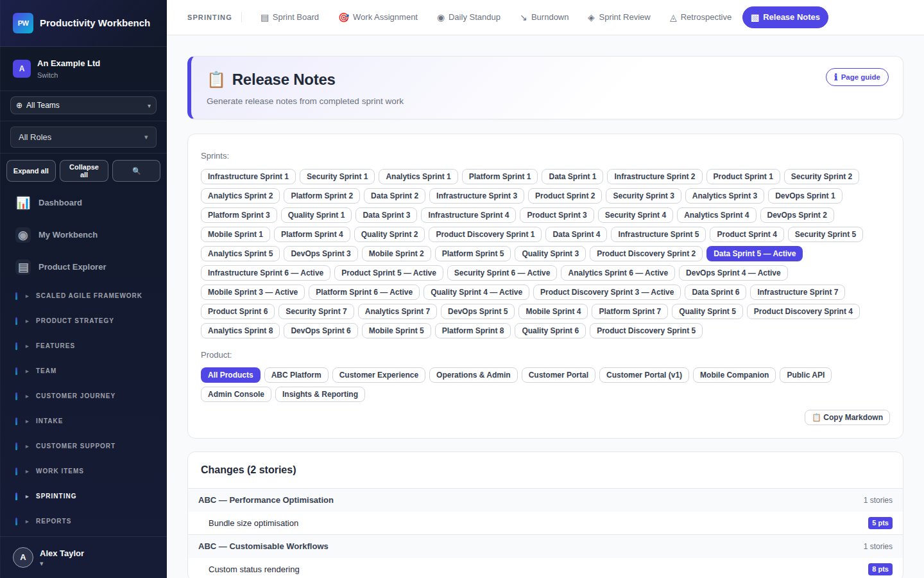
Task: Click the Collapse all button
Action: tap(84, 171)
